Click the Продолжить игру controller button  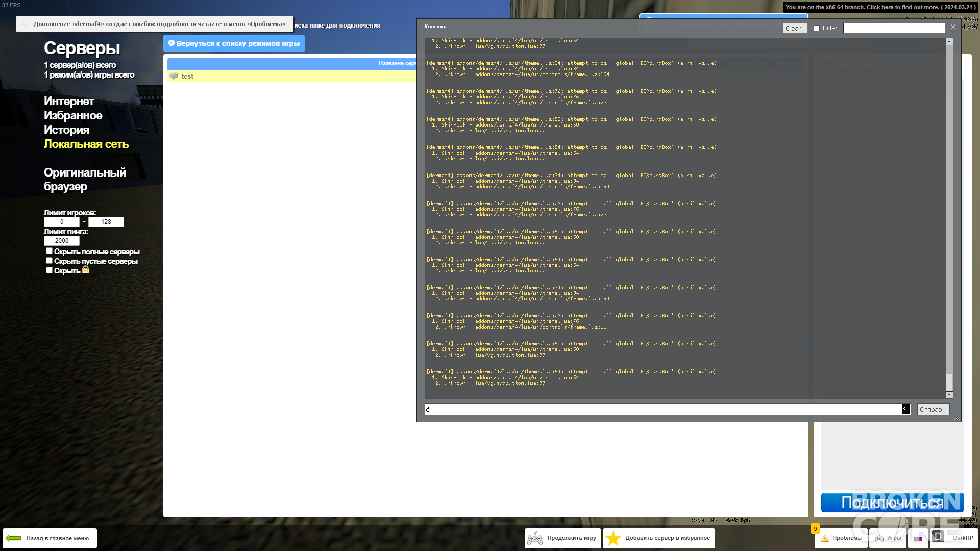pyautogui.click(x=562, y=538)
